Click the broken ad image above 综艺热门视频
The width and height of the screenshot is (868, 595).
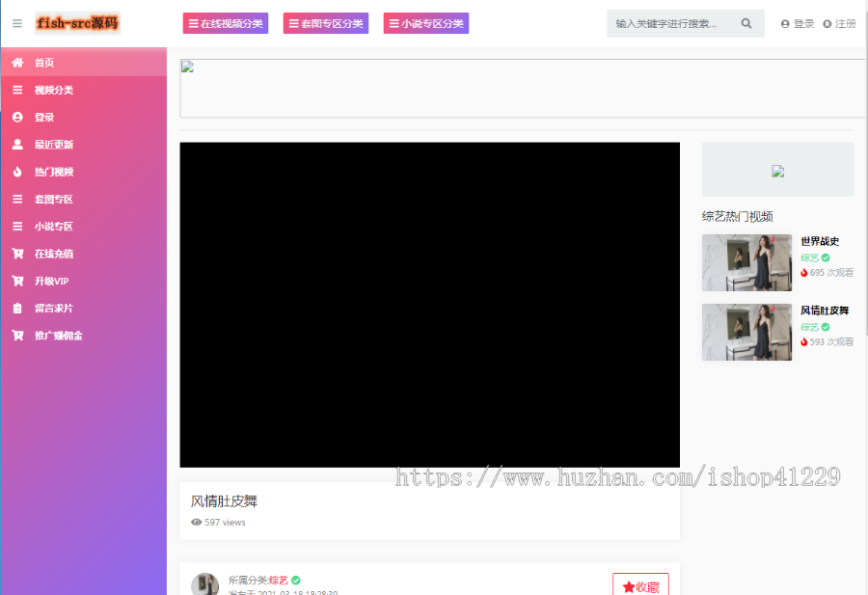(x=777, y=171)
